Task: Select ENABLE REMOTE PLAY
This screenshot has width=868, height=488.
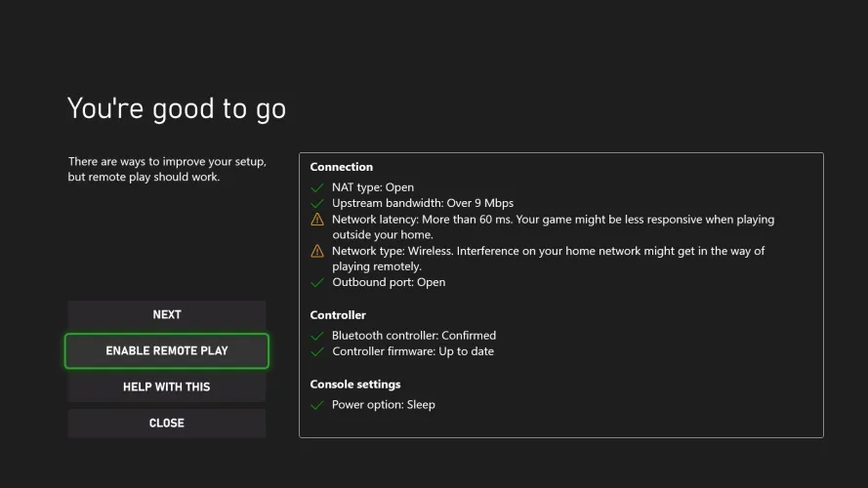Action: (x=167, y=350)
